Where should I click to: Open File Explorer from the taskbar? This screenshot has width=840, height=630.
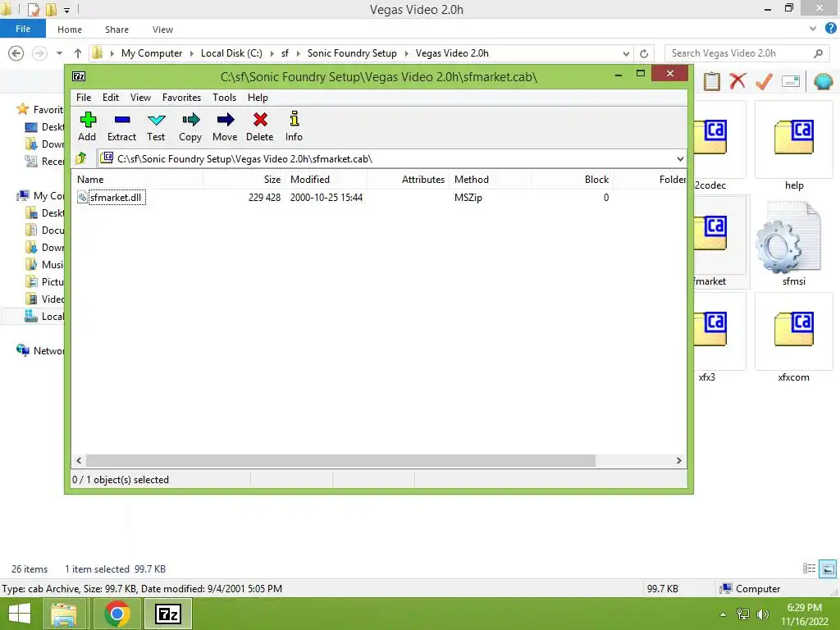[64, 614]
